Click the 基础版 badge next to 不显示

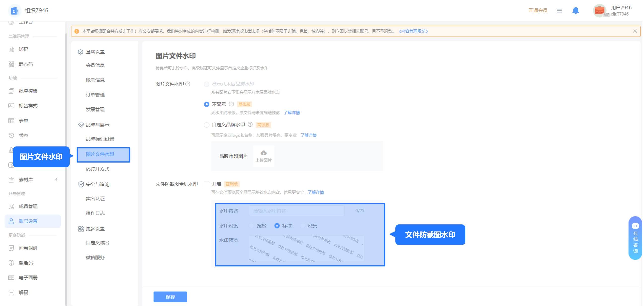pos(245,104)
